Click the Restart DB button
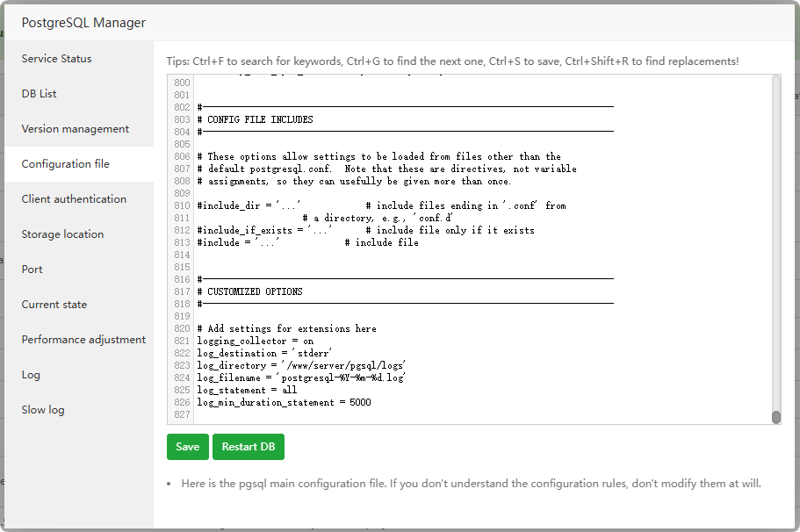Screen dimensions: 800x532 point(249,447)
